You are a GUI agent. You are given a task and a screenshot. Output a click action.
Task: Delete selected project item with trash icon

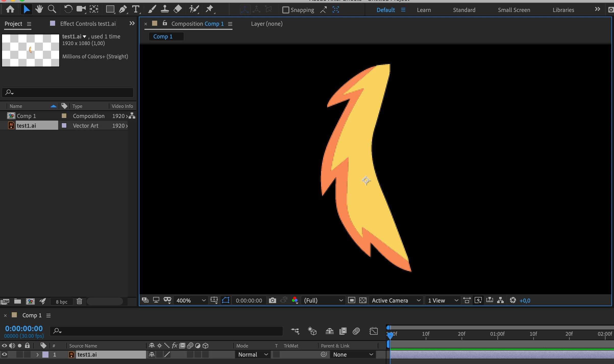(x=79, y=302)
